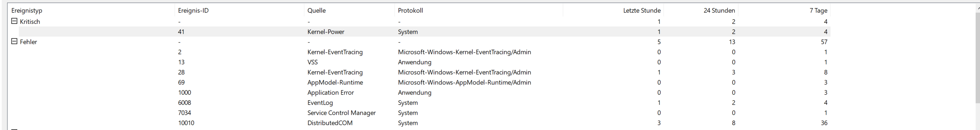Image resolution: width=980 pixels, height=130 pixels.
Task: Select the AppModel-Runtime event 69 row
Action: tap(425, 82)
